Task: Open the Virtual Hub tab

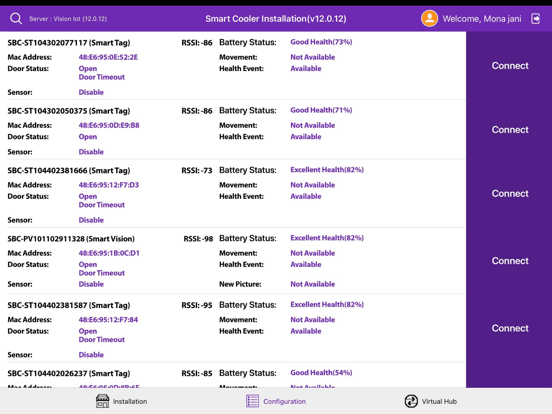Action: click(x=430, y=401)
